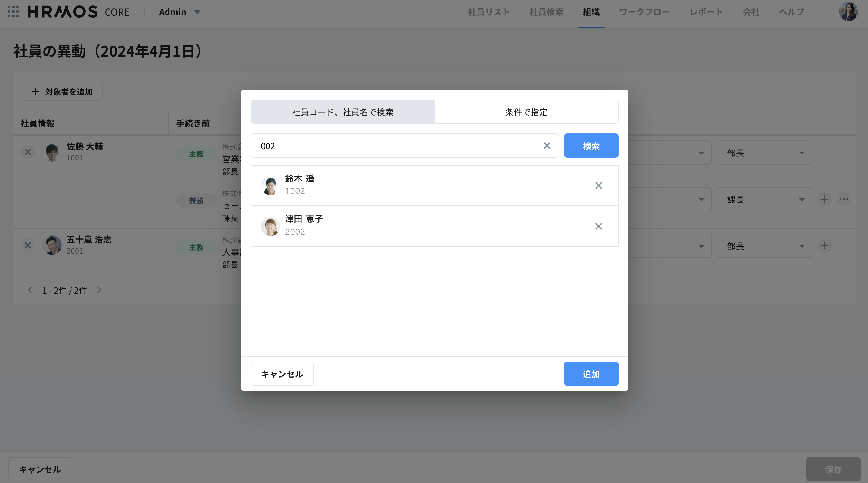
Task: Remove 五十嵐 浩志 row from the list
Action: [28, 245]
